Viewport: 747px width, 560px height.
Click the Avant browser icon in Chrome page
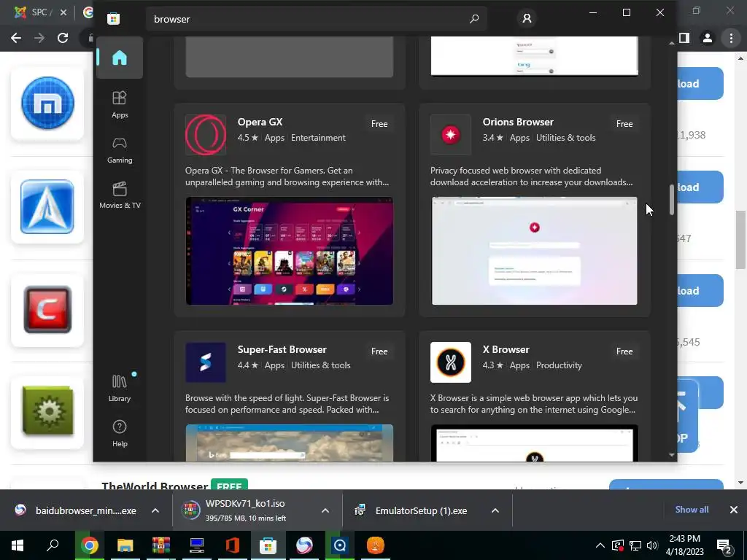(x=47, y=206)
